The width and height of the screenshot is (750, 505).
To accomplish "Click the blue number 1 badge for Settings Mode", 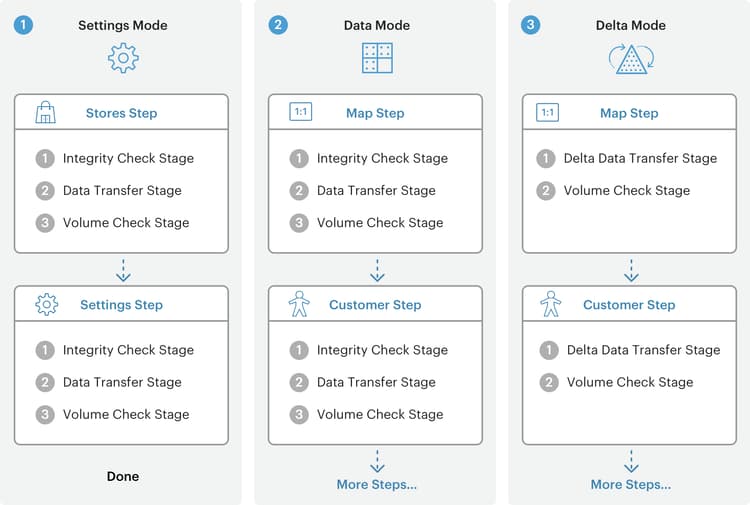I will pos(24,25).
